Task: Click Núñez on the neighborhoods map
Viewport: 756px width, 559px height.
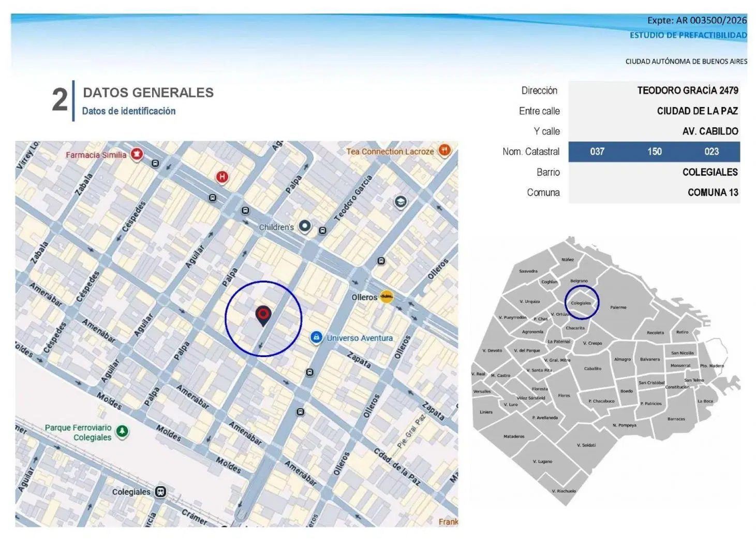Action: 568,260
